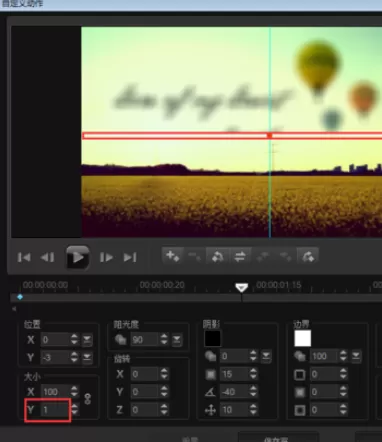Click the last keyframe toolbar icon
This screenshot has height=442, width=382.
pos(308,256)
